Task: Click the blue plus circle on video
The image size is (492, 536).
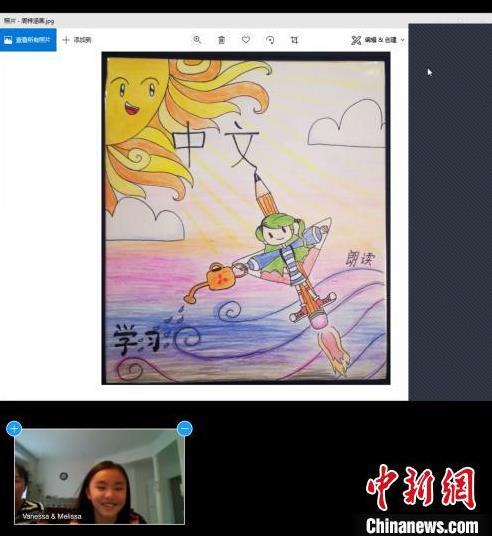Action: [14, 428]
